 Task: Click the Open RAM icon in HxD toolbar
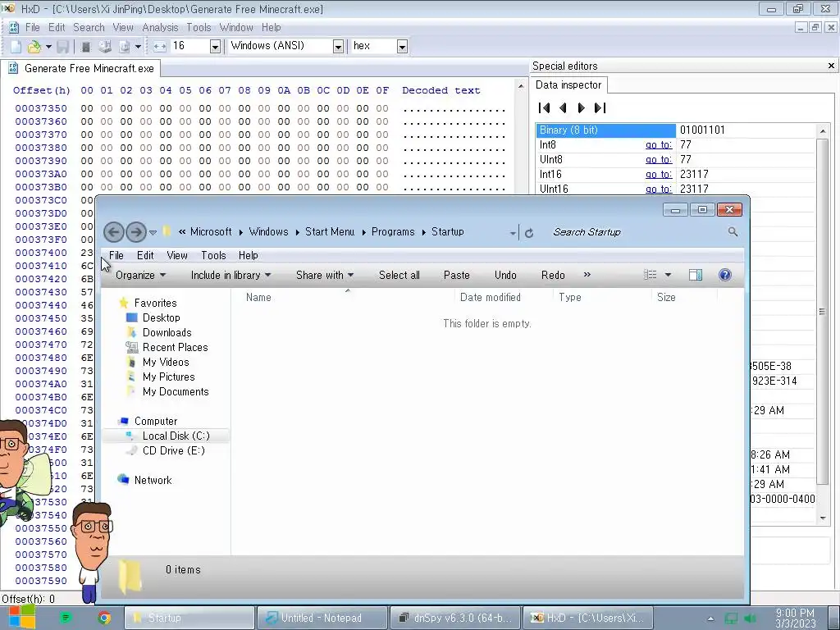click(85, 47)
